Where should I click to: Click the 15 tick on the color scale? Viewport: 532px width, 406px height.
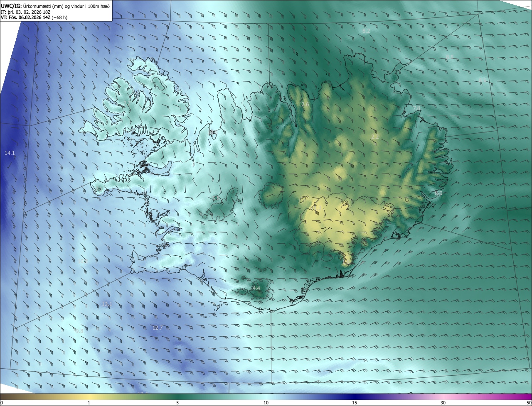(355, 403)
